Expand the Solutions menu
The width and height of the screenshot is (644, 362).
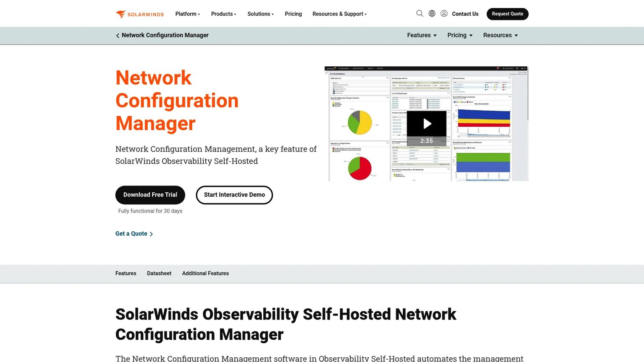point(261,14)
